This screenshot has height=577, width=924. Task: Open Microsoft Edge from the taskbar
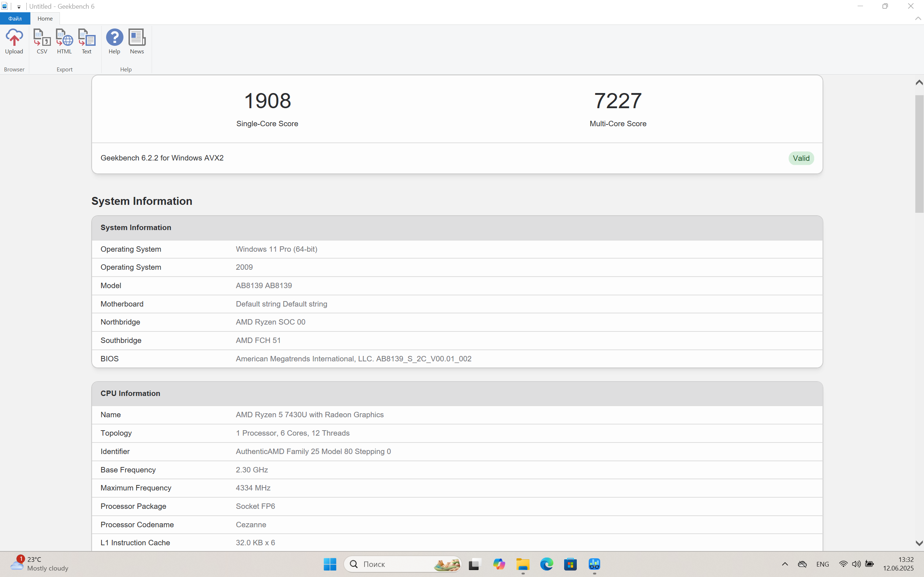click(546, 564)
